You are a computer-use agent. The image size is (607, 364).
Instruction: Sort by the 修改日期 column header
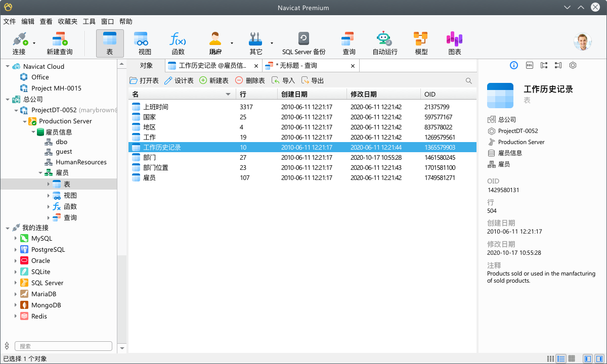point(383,95)
